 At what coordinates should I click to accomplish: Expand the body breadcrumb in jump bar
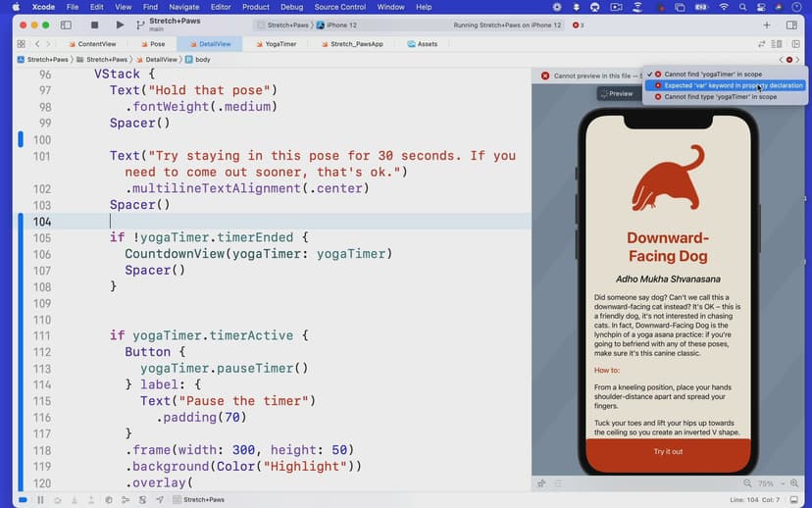tap(203, 59)
